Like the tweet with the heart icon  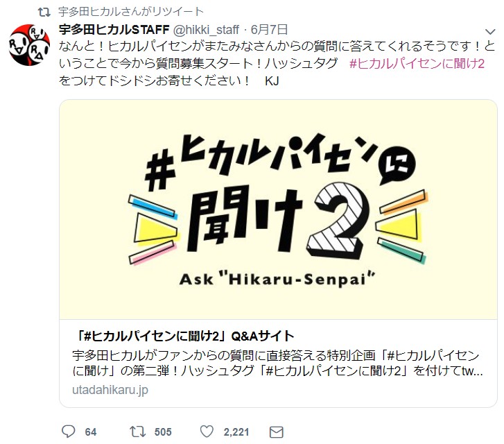point(207,432)
